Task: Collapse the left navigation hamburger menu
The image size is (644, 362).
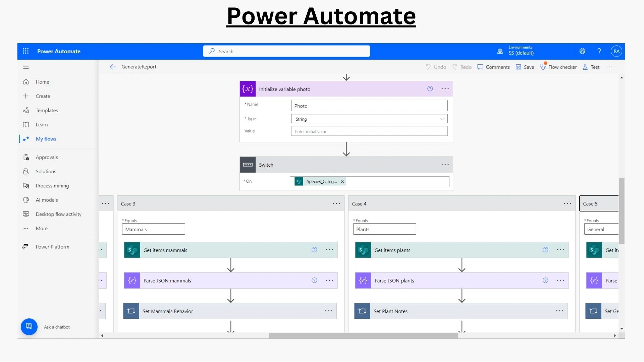Action: 26,67
